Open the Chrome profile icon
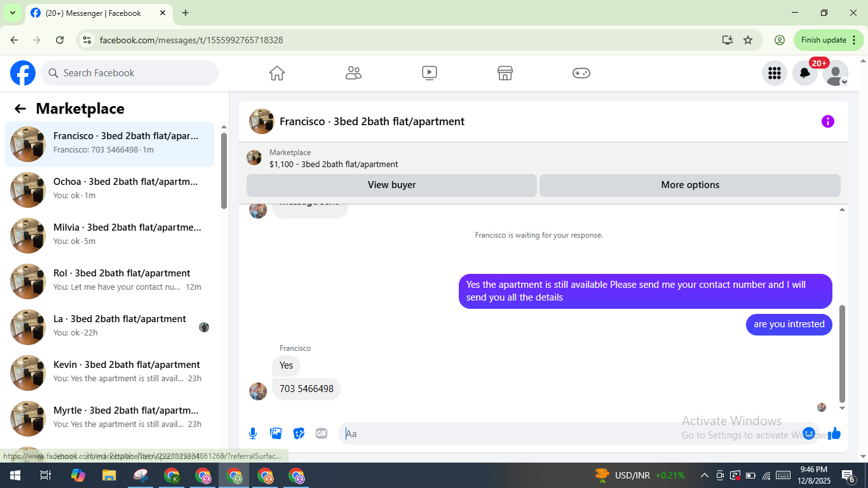The height and width of the screenshot is (488, 868). 780,40
